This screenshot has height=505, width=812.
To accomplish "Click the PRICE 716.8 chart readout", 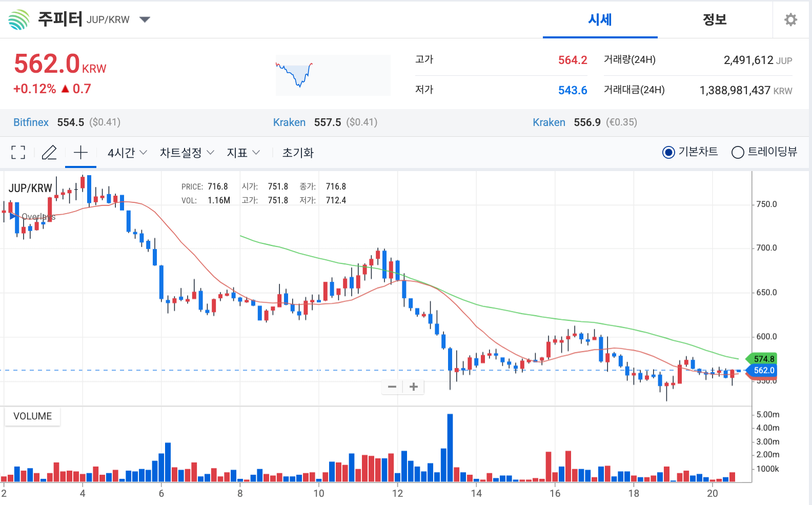I will coord(205,186).
